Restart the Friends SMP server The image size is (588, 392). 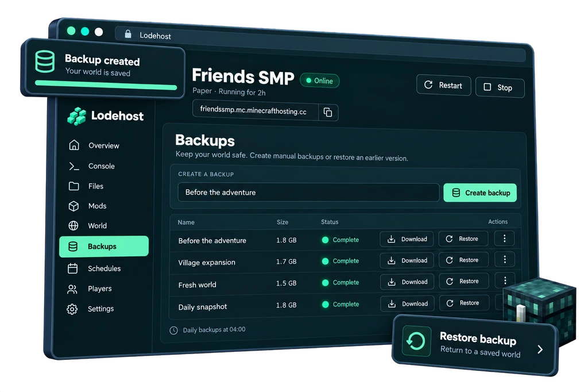(444, 85)
